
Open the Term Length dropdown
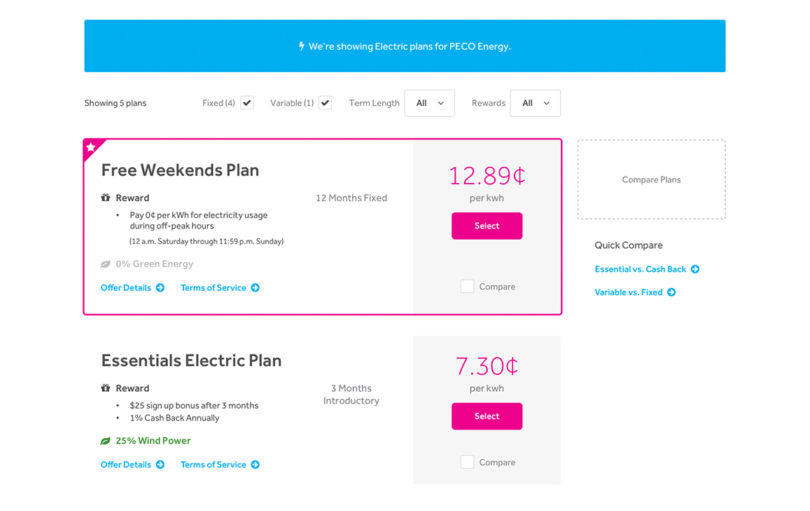pyautogui.click(x=430, y=103)
